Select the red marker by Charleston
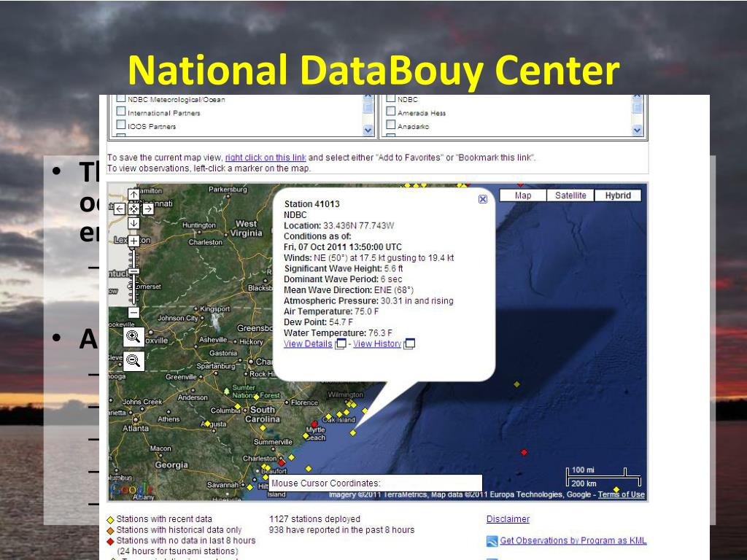This screenshot has width=747, height=560. 282,462
